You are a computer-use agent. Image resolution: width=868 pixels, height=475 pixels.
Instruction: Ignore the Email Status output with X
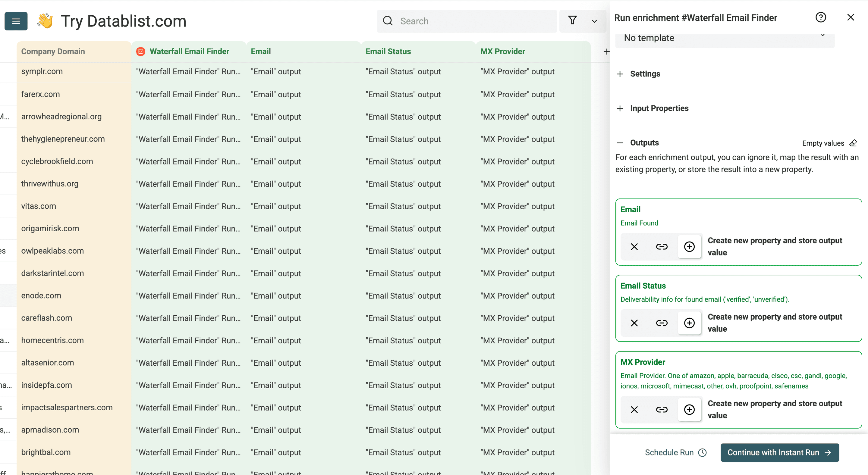[634, 323]
